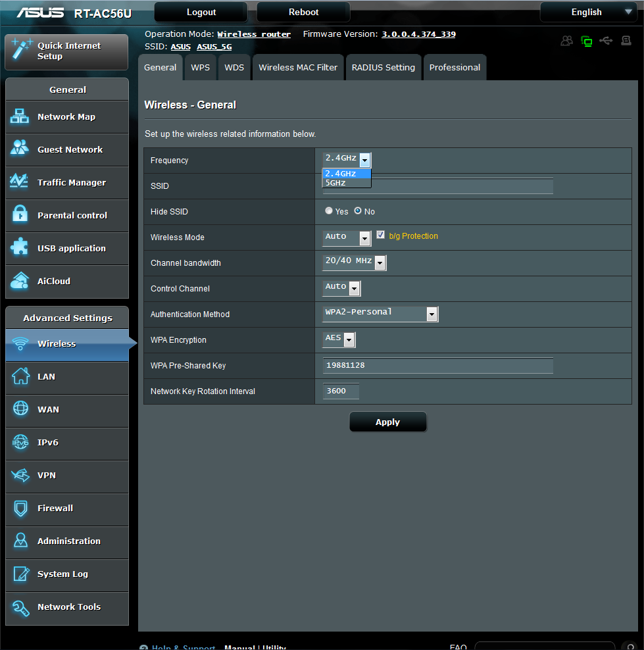
Task: Open the Traffic Manager menu item
Action: (x=67, y=182)
